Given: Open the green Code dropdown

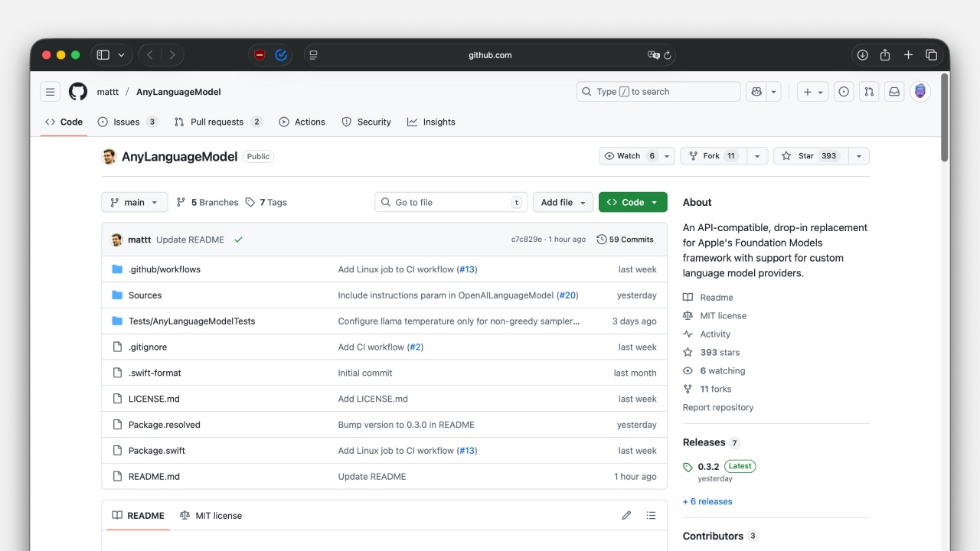Looking at the screenshot, I should click(632, 202).
